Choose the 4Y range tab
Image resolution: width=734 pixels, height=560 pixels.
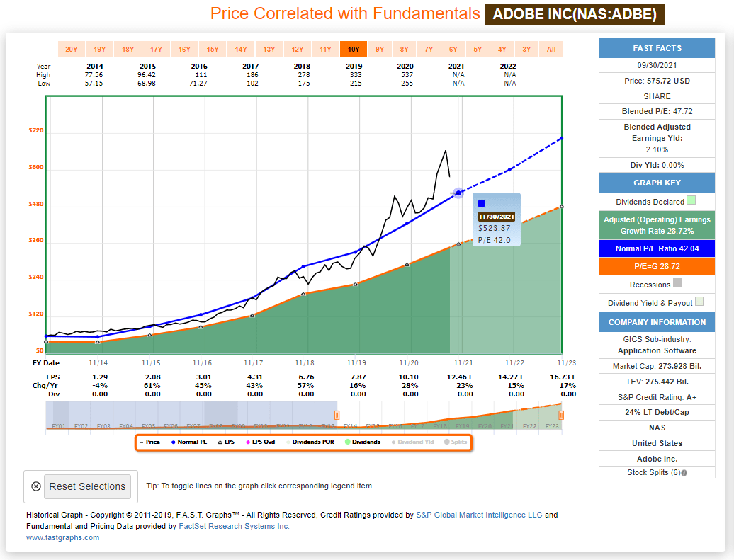click(x=502, y=49)
